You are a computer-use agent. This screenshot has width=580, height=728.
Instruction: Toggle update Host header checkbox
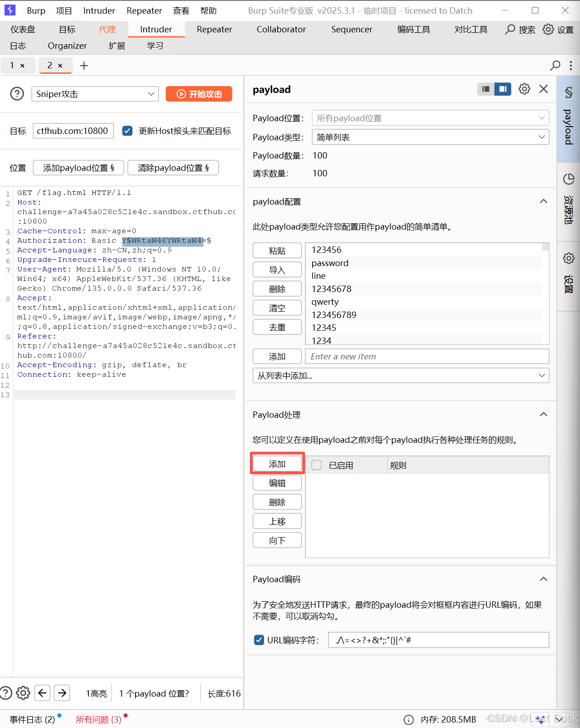(x=127, y=131)
